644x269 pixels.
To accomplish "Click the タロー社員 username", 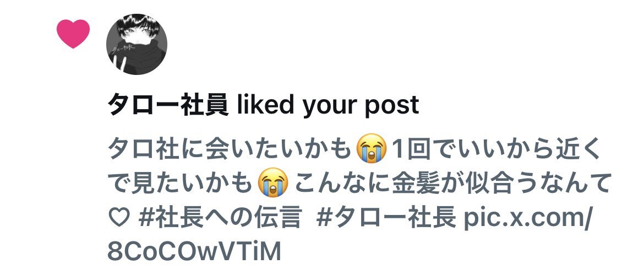I will pos(168,105).
